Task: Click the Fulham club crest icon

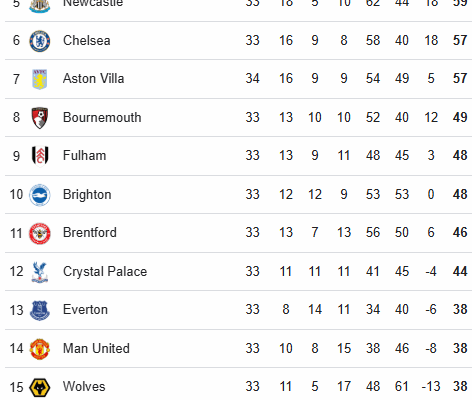Action: [40, 156]
